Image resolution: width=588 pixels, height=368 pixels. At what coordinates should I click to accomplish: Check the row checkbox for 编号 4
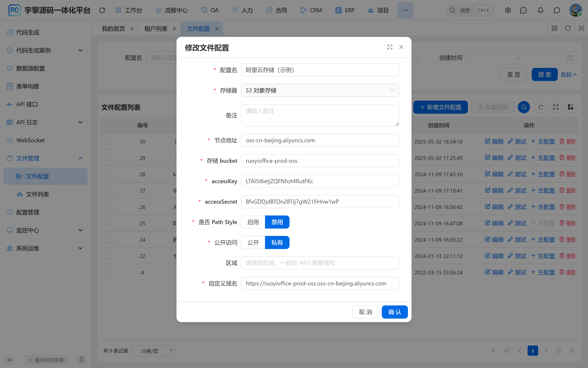click(109, 272)
